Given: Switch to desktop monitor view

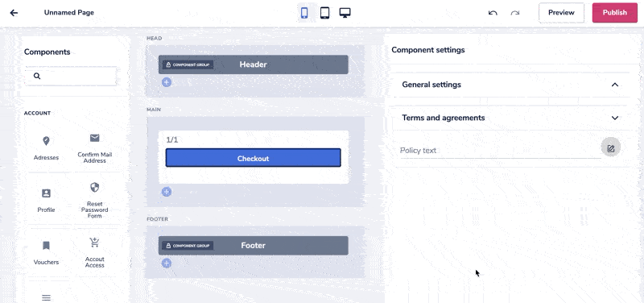Looking at the screenshot, I should pyautogui.click(x=345, y=12).
